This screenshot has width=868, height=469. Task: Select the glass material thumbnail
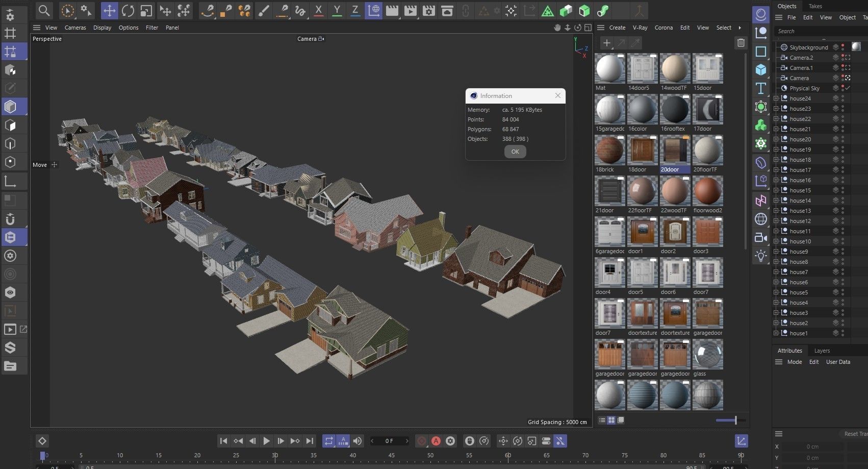pyautogui.click(x=707, y=354)
